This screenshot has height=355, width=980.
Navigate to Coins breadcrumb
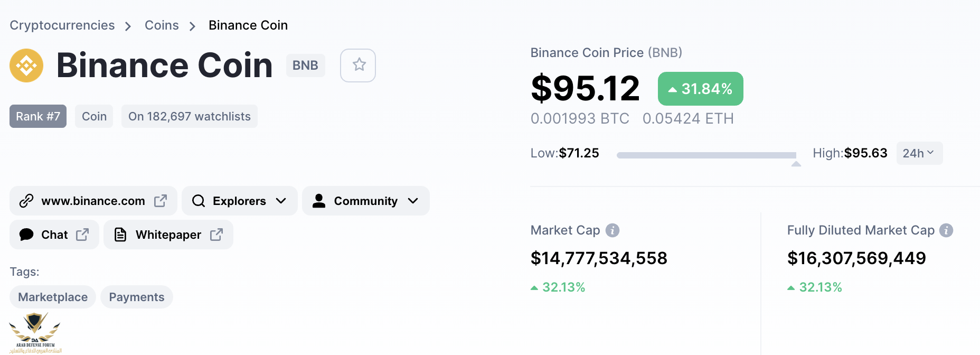tap(162, 25)
